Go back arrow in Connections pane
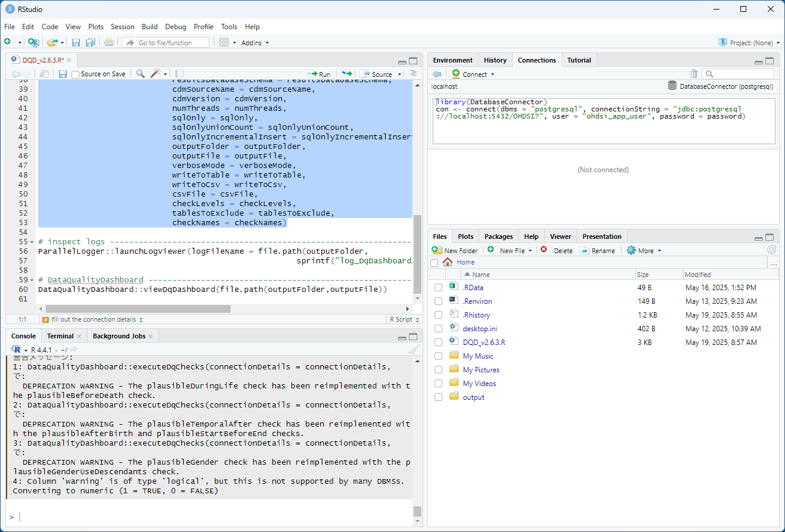Viewport: 785px width, 532px height. point(438,74)
